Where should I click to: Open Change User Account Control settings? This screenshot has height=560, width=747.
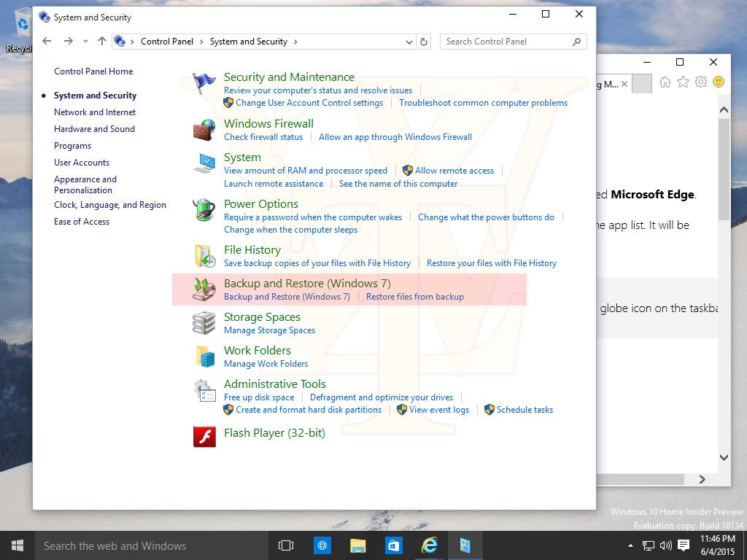309,103
